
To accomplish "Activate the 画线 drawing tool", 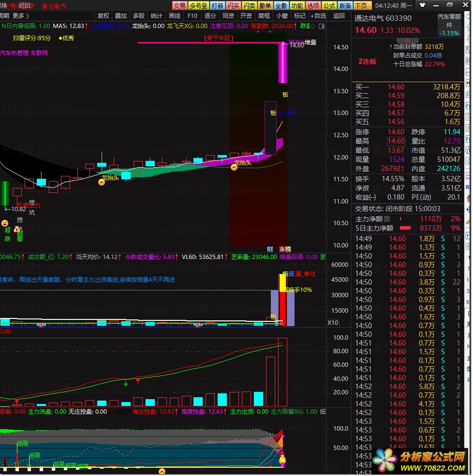I will 175,16.
